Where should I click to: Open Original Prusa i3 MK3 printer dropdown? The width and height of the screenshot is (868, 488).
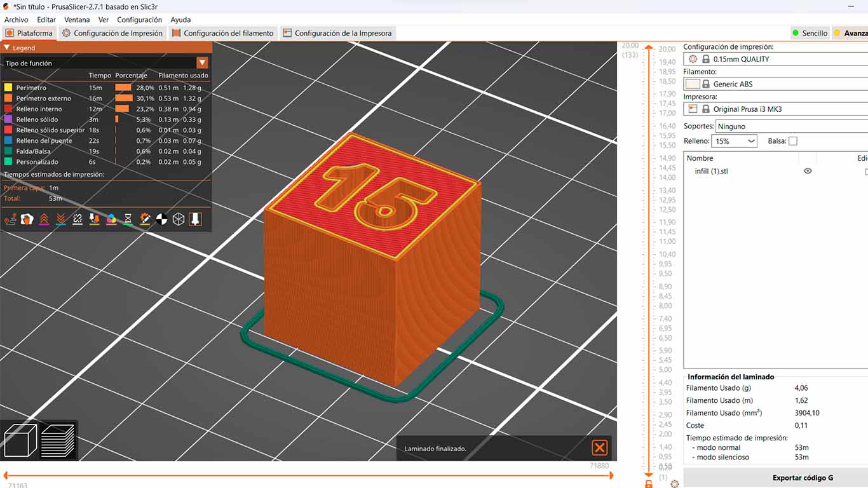coord(775,109)
